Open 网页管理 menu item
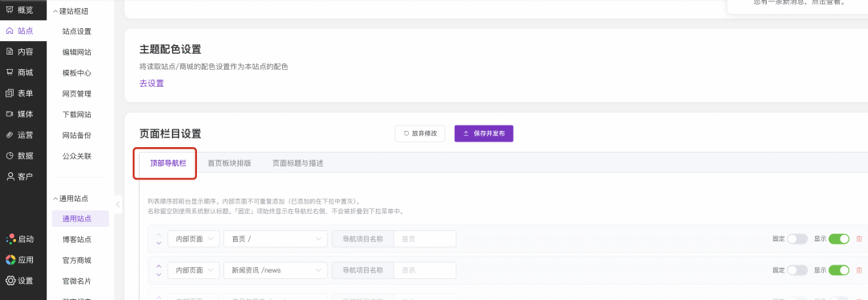The image size is (868, 300). click(x=77, y=94)
